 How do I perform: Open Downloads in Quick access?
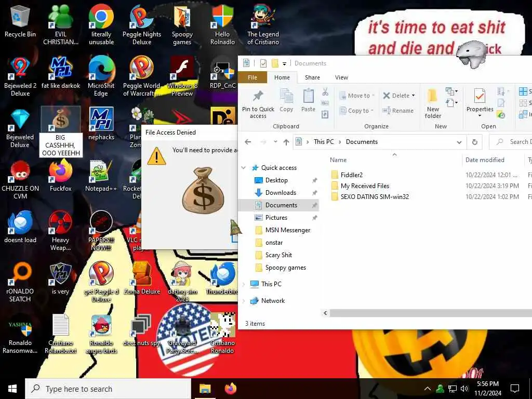281,193
